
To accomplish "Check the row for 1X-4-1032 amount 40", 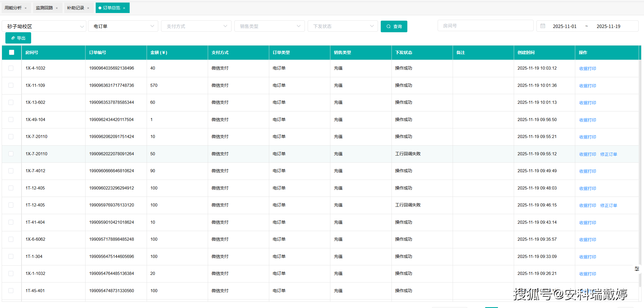I will 11,68.
